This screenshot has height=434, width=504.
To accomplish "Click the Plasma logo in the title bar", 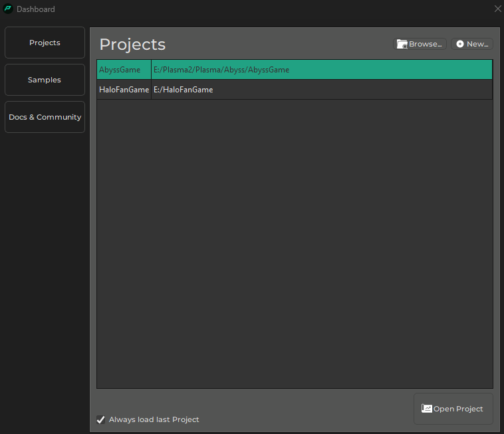I will pyautogui.click(x=8, y=9).
